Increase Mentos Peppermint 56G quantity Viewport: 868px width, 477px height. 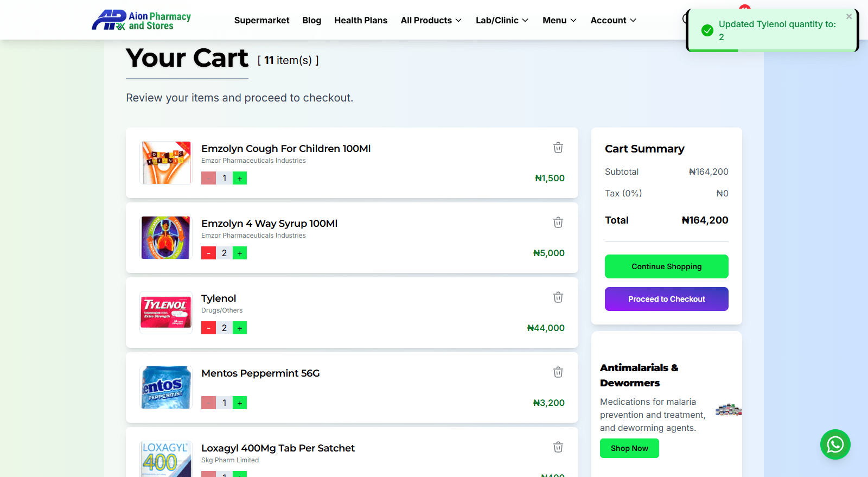coord(240,403)
